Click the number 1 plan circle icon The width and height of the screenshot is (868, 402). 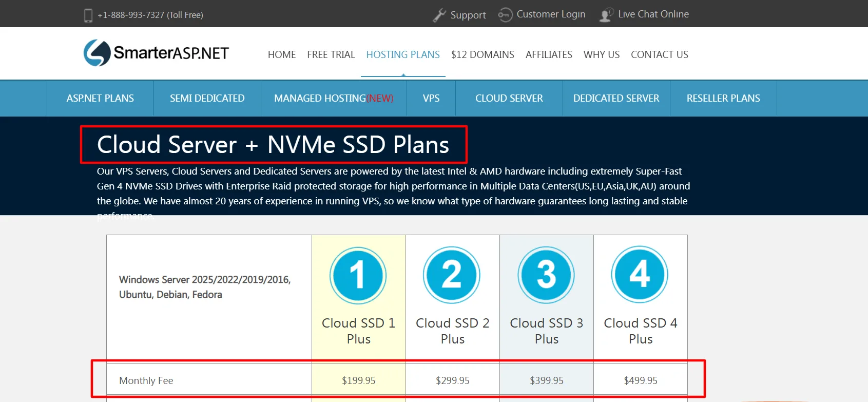click(358, 276)
